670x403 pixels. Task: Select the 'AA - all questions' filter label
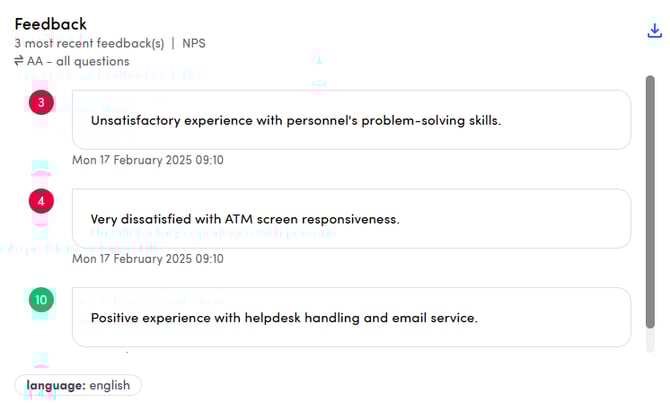(x=78, y=61)
